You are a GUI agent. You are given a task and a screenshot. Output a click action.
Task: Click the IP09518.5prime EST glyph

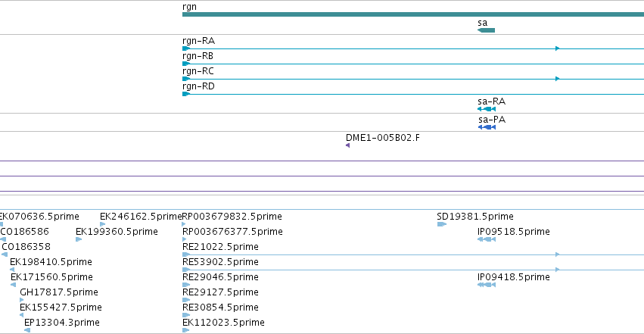click(487, 239)
